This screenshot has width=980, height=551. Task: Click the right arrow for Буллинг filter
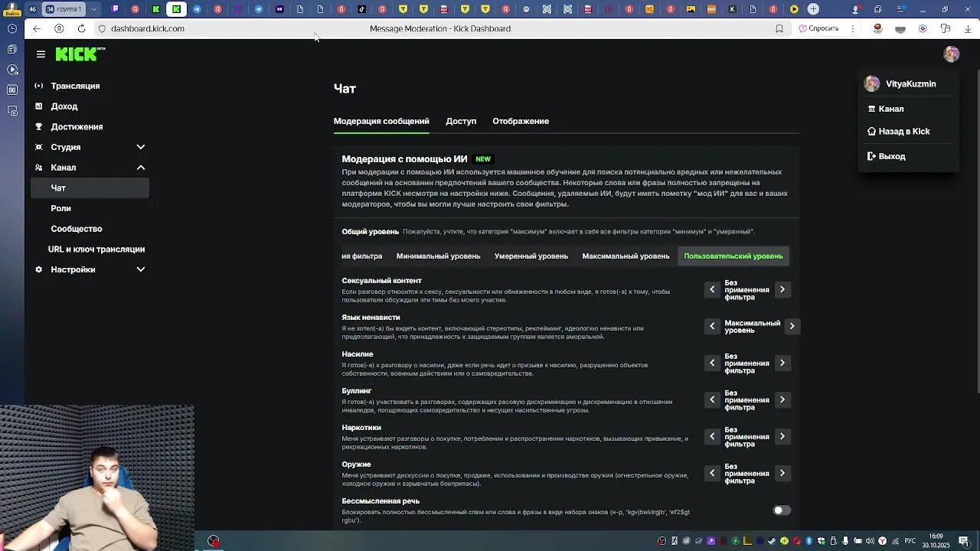[x=782, y=399]
